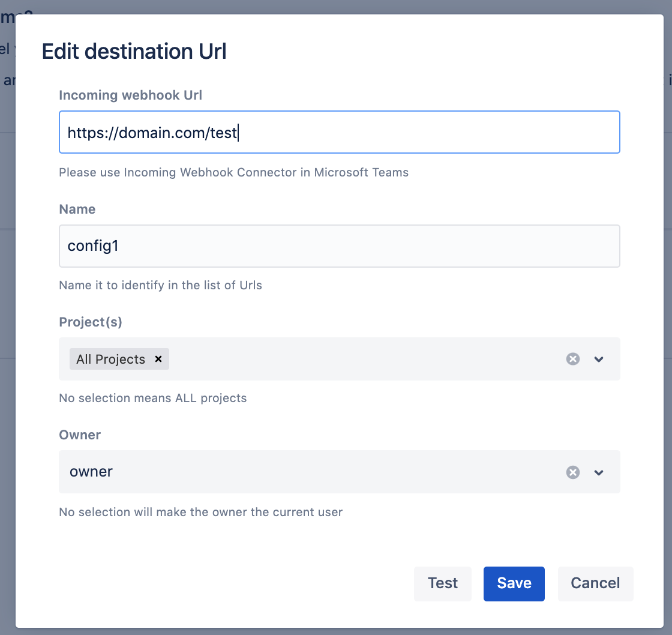Click the 'Incoming webhook Url' label
Image resolution: width=672 pixels, height=635 pixels.
pyautogui.click(x=130, y=95)
